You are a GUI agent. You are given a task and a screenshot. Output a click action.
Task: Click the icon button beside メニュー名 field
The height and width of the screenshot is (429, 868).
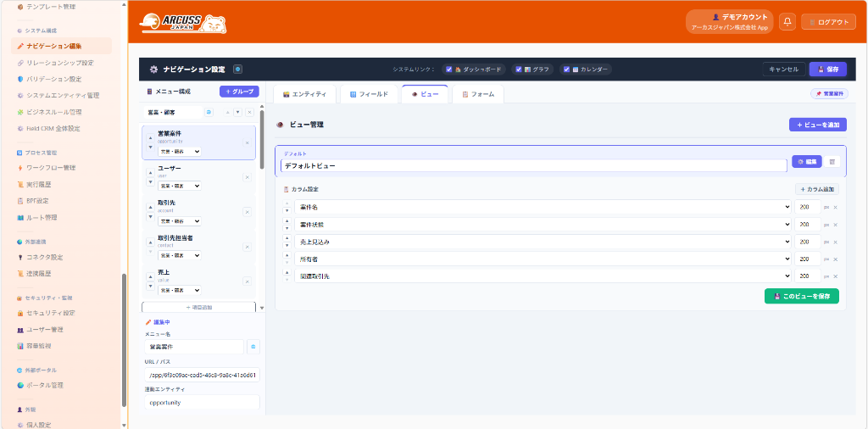(x=253, y=347)
